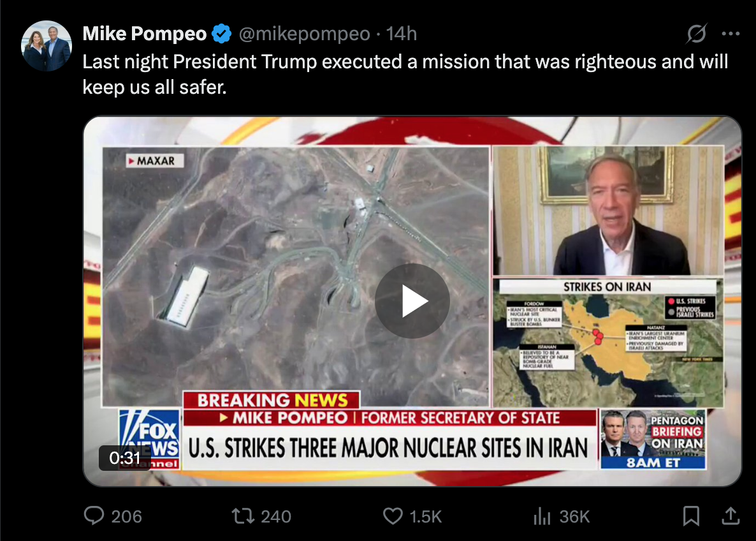Click the tweet text about President Trump
Viewport: 756px width, 541px height.
point(405,74)
